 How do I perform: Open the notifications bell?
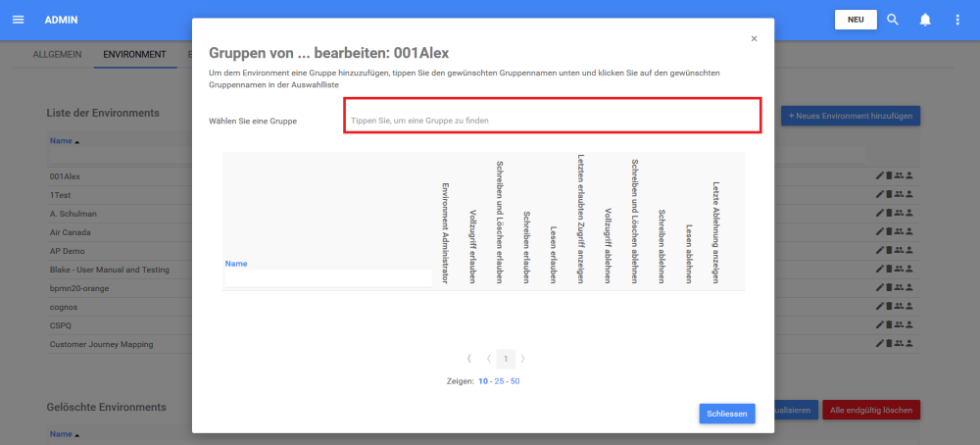[925, 20]
